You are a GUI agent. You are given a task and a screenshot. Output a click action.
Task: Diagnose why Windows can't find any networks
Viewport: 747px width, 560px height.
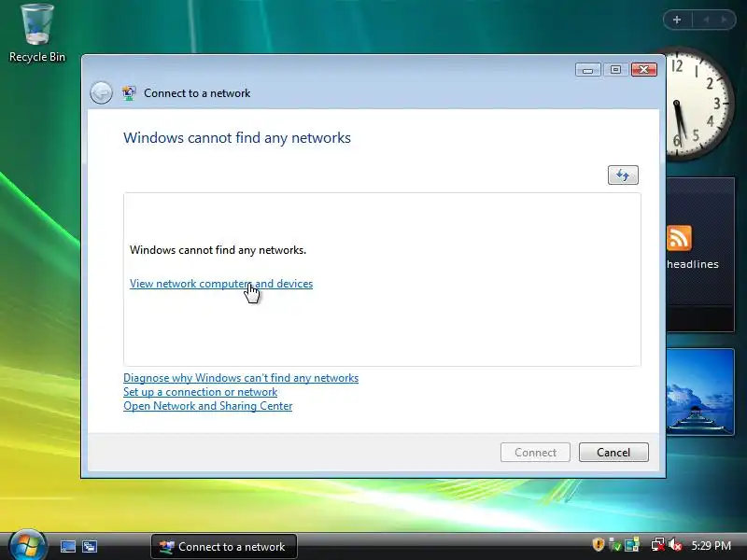[241, 378]
